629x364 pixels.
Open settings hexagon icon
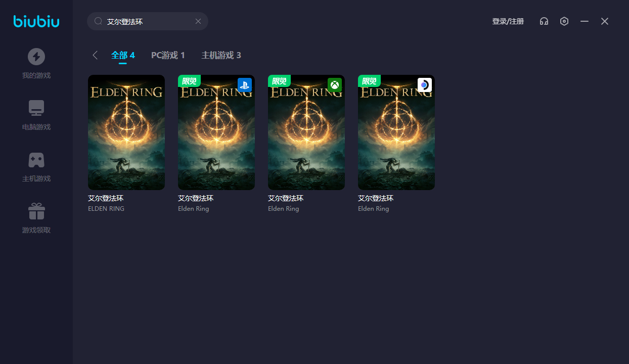[x=564, y=21]
